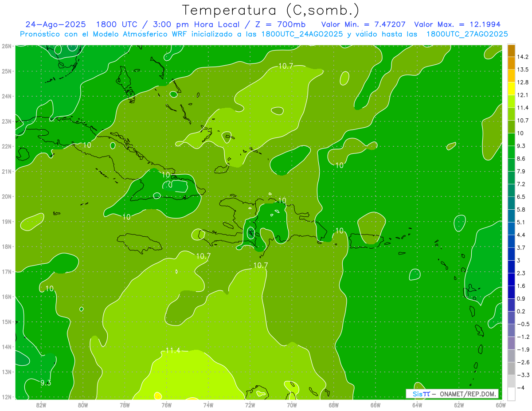Click legend value '13.5' on color bar
Screen dimensions: 532x411
(522, 70)
